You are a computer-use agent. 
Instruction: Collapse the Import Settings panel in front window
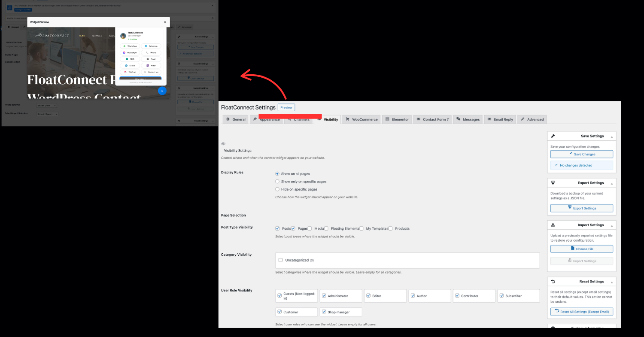click(x=611, y=225)
